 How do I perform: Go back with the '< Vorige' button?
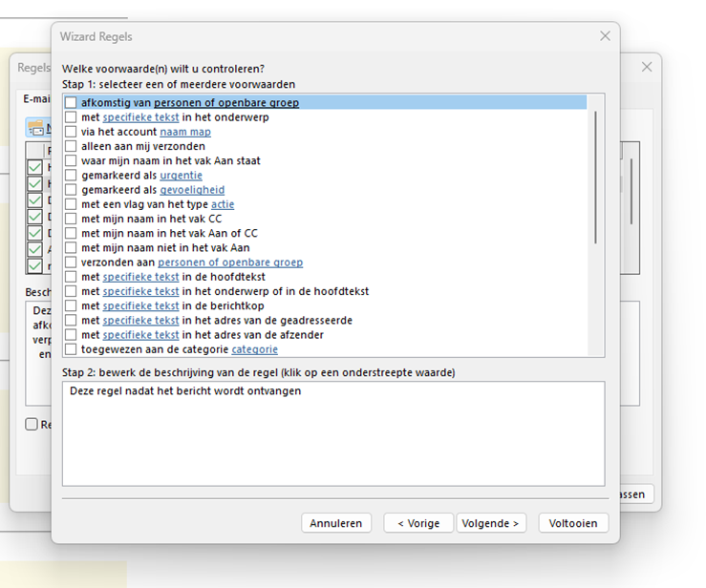[418, 523]
